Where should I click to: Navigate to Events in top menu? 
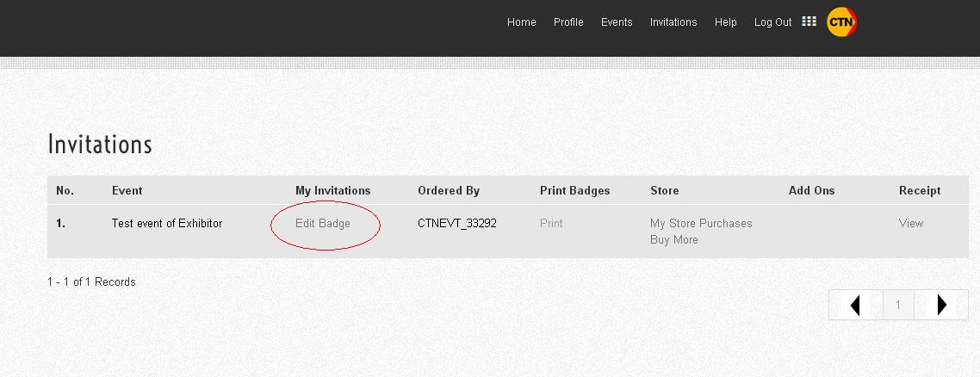pyautogui.click(x=617, y=22)
